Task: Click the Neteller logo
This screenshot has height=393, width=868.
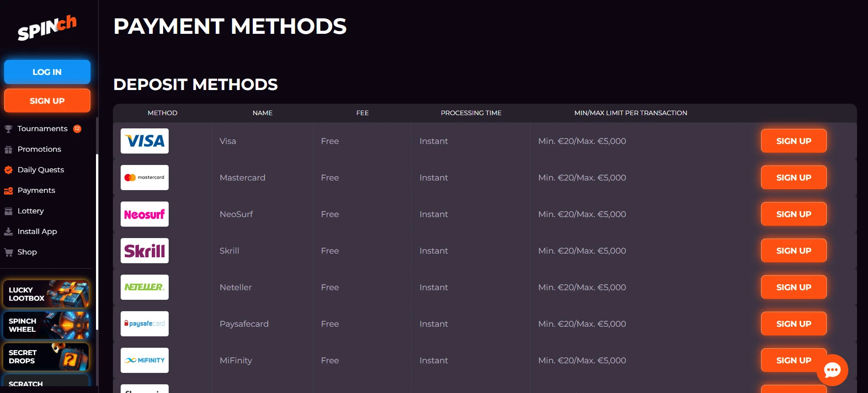Action: pos(144,287)
